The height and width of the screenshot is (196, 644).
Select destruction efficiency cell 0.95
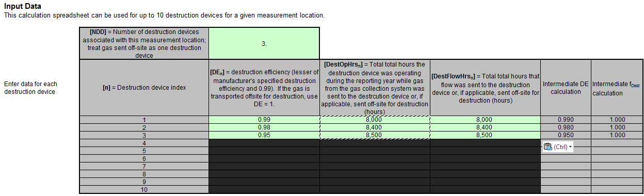pos(264,135)
